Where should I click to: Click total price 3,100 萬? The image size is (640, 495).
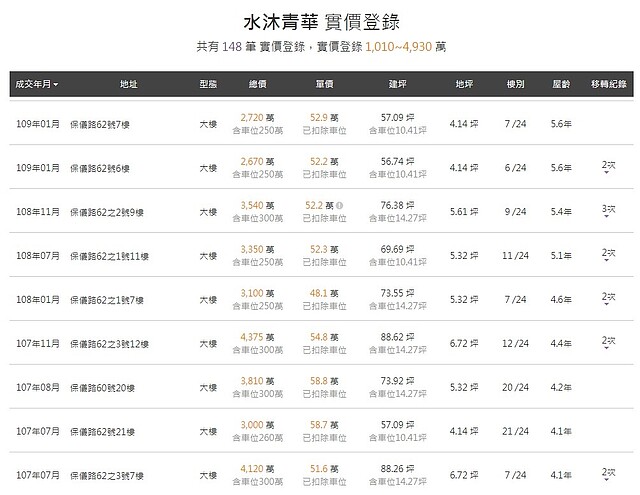257,293
